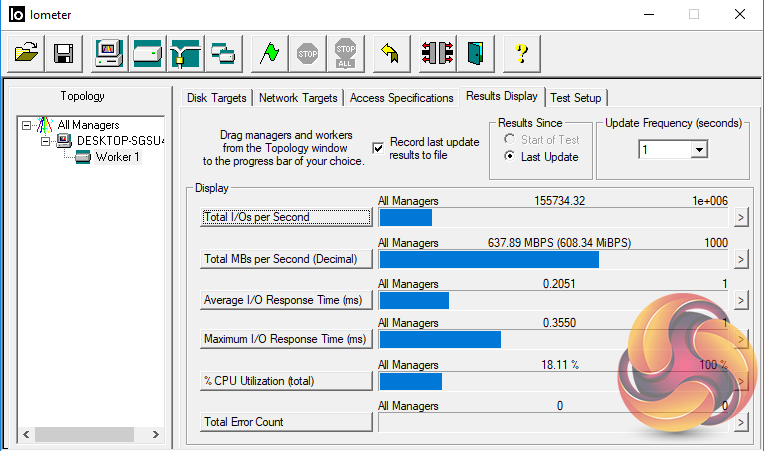Viewport: 764px width, 451px height.
Task: Switch to the Disk Targets tab
Action: (219, 98)
